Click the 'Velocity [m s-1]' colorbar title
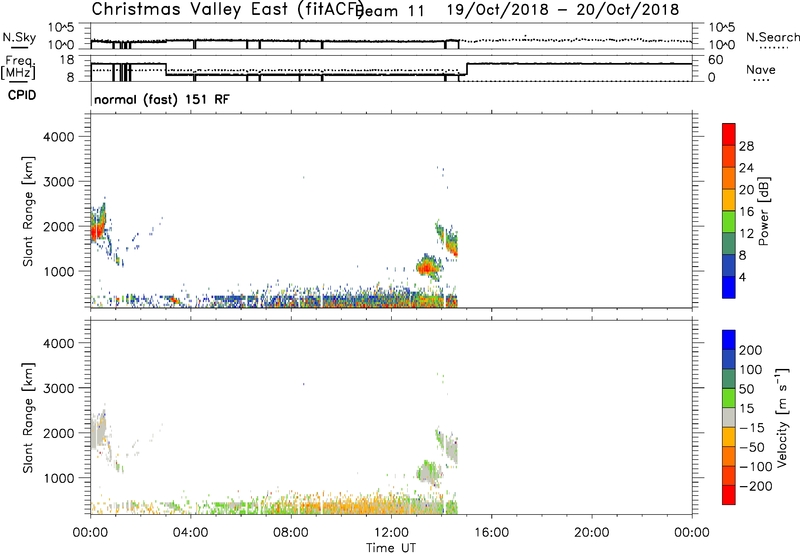 [x=782, y=417]
